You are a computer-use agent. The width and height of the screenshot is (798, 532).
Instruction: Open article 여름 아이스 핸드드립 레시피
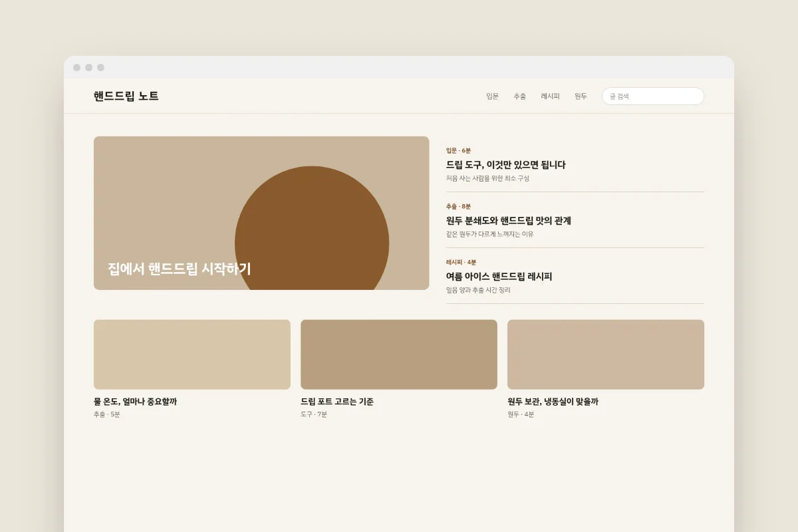point(499,277)
